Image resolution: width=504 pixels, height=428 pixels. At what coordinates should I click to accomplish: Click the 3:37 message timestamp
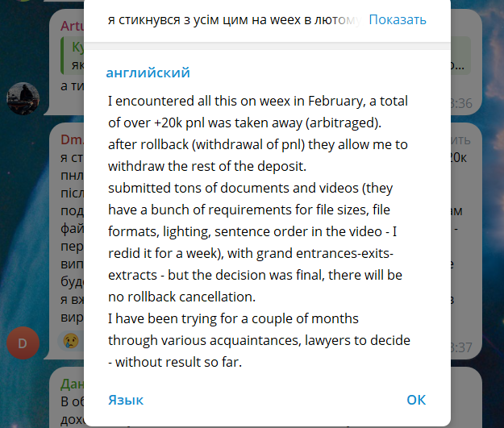click(x=461, y=347)
